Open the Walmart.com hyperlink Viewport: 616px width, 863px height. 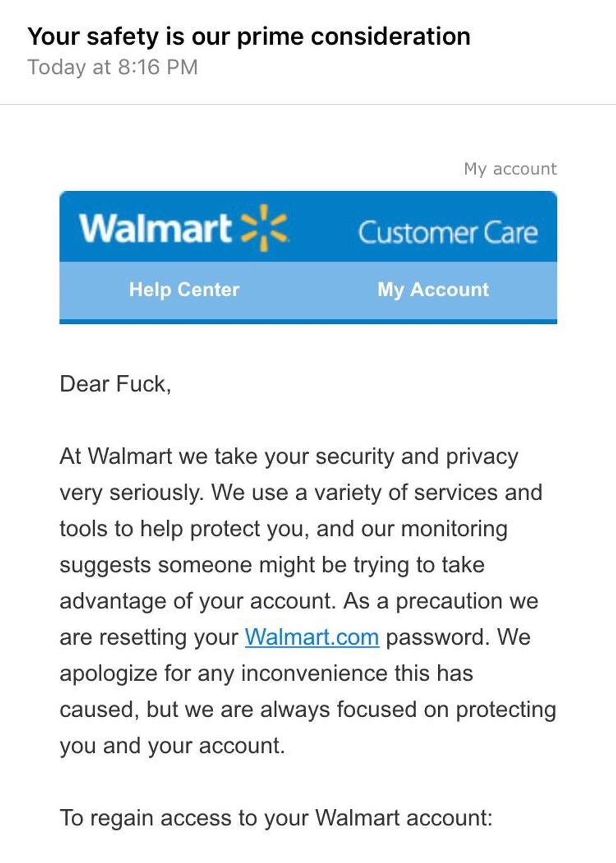coord(312,637)
